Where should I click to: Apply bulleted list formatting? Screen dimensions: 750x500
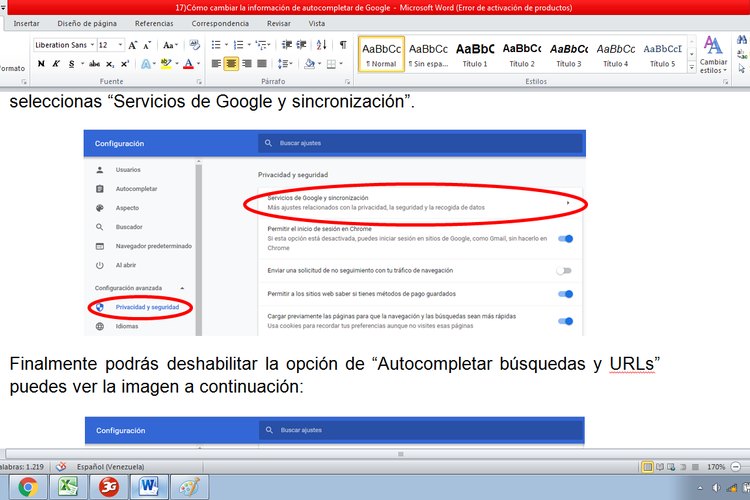pos(216,45)
